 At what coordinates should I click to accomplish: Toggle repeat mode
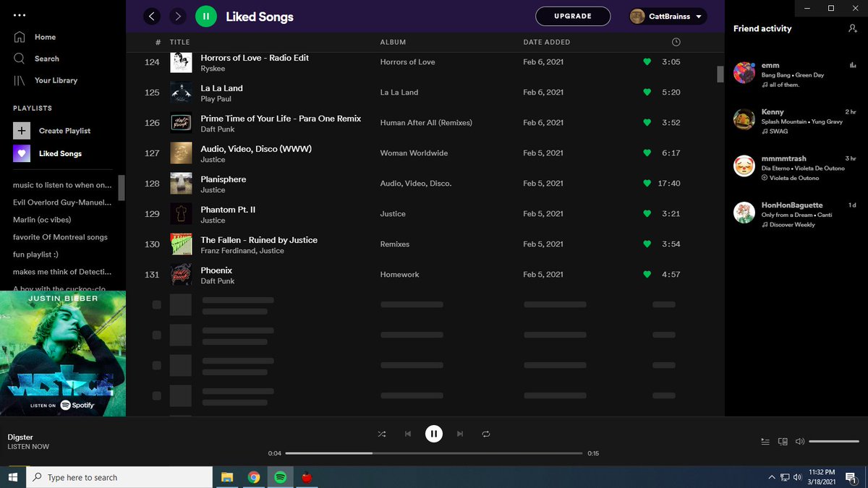click(486, 434)
